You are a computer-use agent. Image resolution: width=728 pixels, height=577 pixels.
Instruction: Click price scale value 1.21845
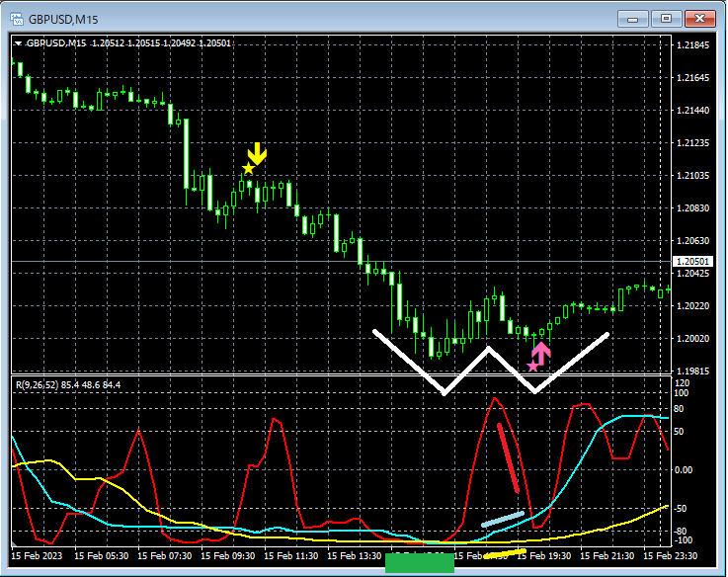693,45
